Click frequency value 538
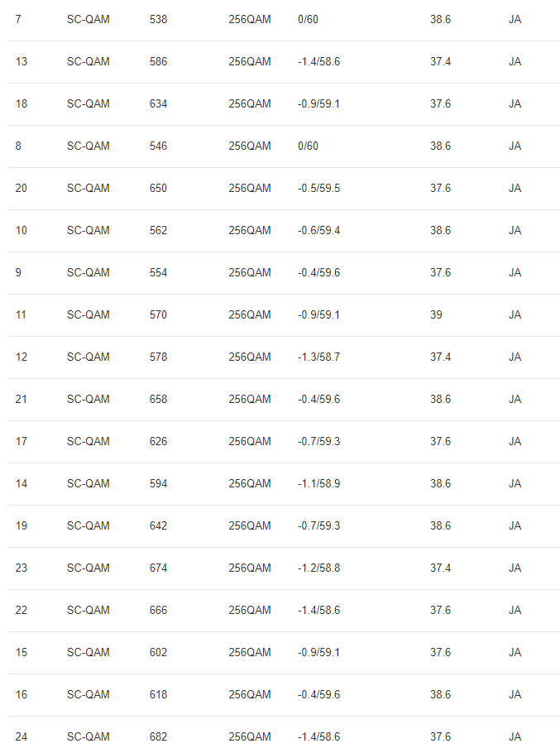 pos(158,19)
